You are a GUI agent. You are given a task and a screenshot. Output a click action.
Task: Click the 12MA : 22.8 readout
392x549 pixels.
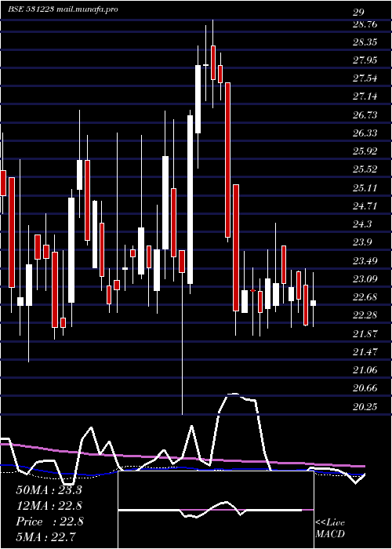point(49,506)
